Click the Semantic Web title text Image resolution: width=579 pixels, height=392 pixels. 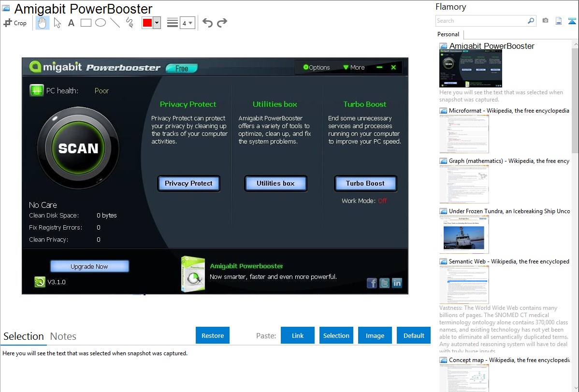point(509,261)
